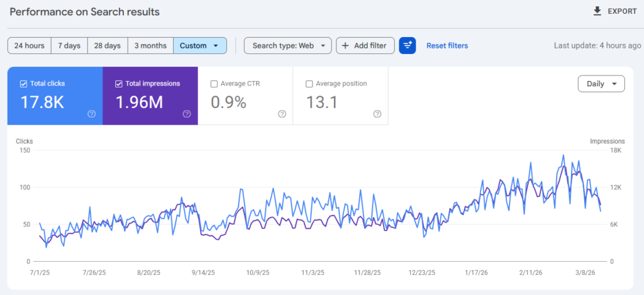Enable the Average CTR checkbox
Screen dimensions: 644x295
[x=214, y=84]
